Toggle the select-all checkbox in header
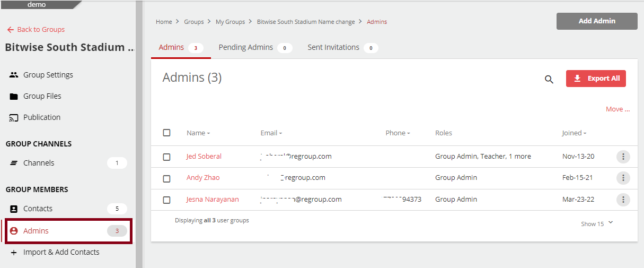 (166, 133)
